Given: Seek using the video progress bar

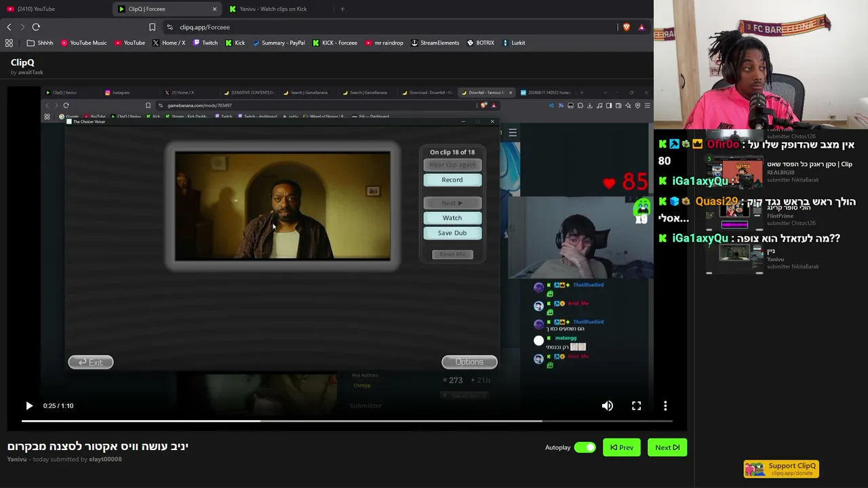Looking at the screenshot, I should click(347, 422).
